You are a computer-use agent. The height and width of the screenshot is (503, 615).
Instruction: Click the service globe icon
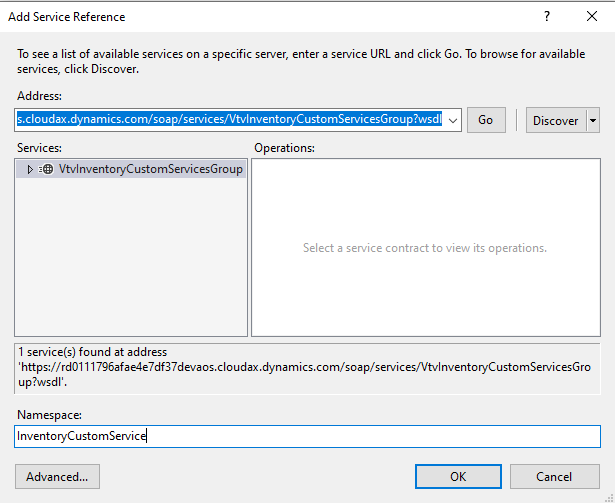click(47, 169)
